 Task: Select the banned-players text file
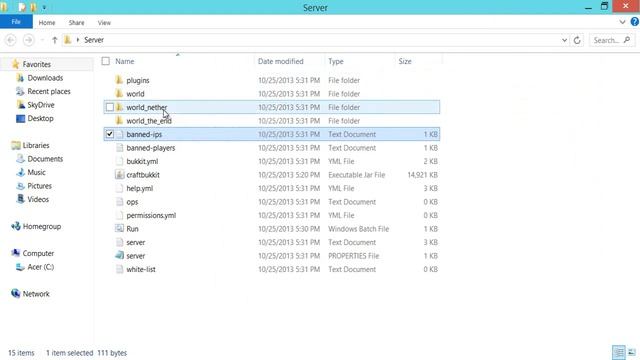(x=151, y=148)
